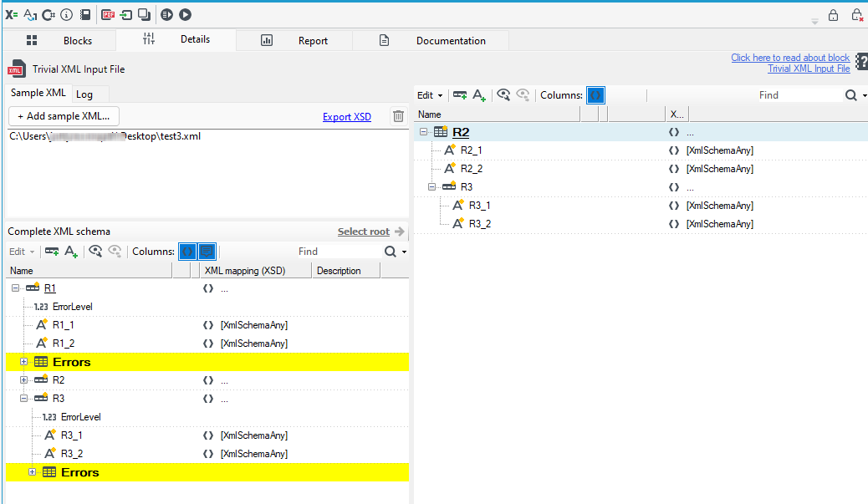Delete sample XML with trash icon

point(398,116)
